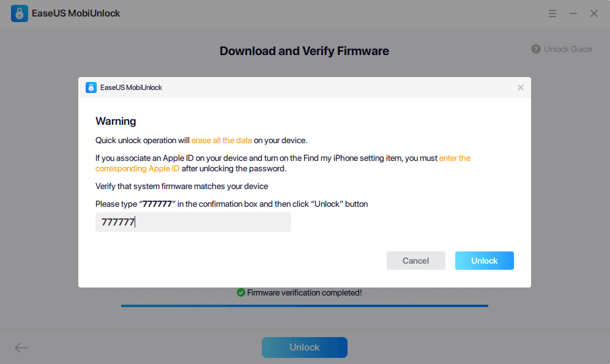
Task: Click the blue firmware progress bar
Action: pyautogui.click(x=304, y=305)
